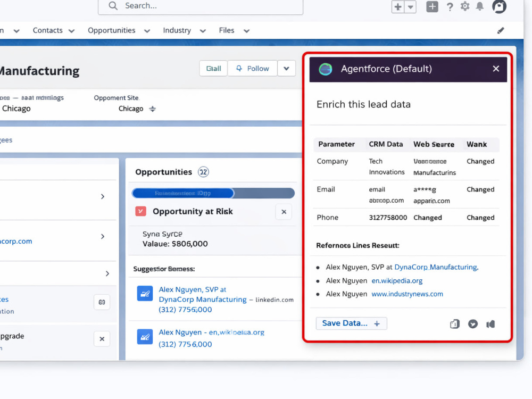Open the help question mark

point(450,7)
